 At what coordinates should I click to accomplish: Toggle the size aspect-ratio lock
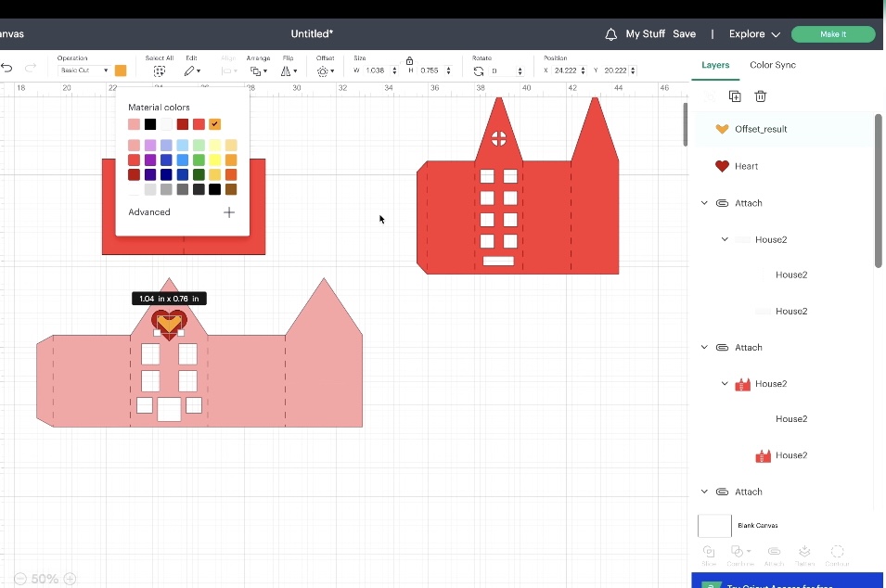tap(409, 60)
